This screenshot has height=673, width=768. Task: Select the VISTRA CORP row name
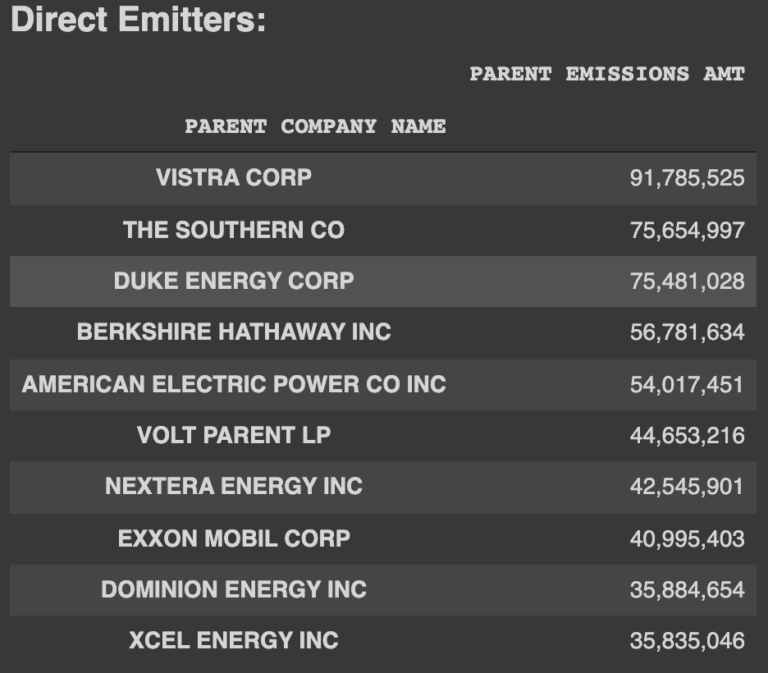[234, 177]
